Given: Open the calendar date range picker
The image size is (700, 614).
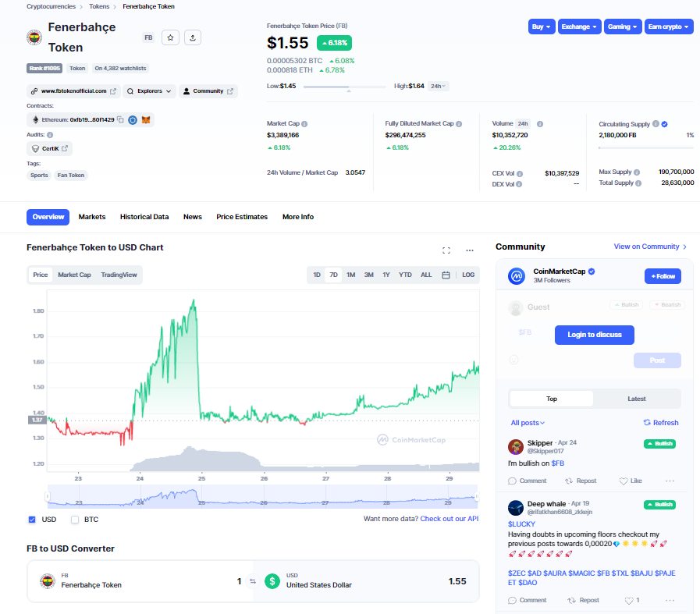Looking at the screenshot, I should tap(446, 275).
